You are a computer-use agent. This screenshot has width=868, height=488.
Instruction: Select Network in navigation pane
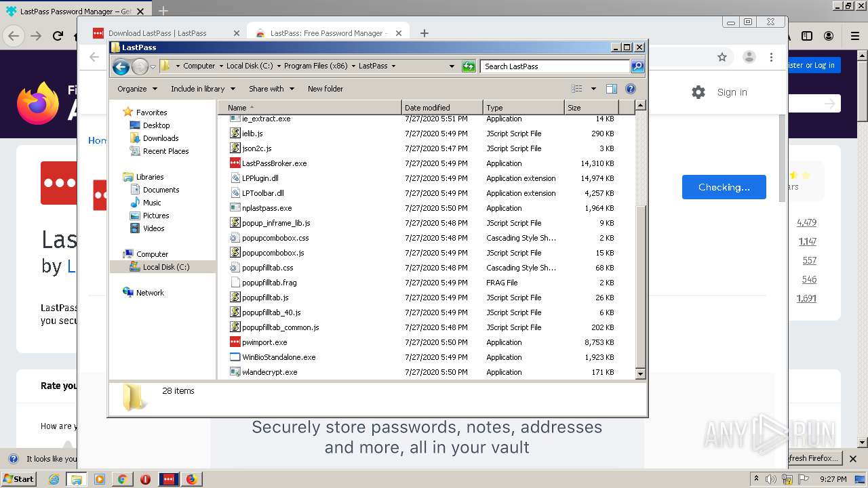coord(150,293)
